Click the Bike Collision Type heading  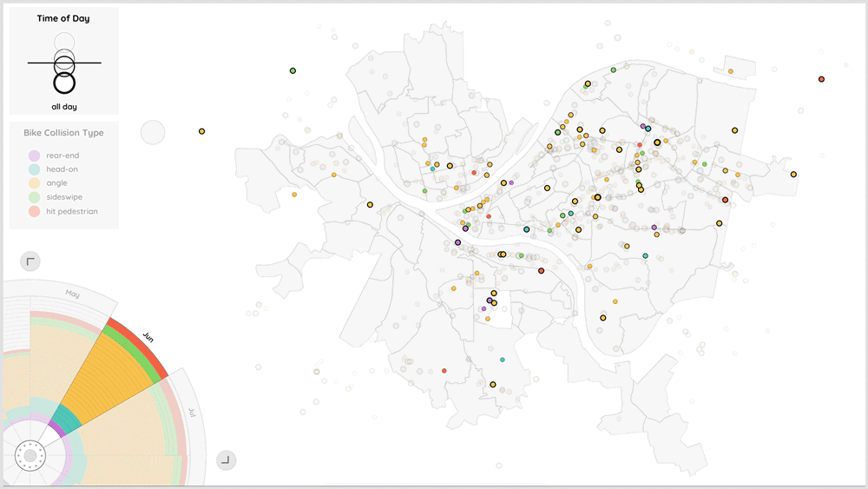tap(63, 133)
